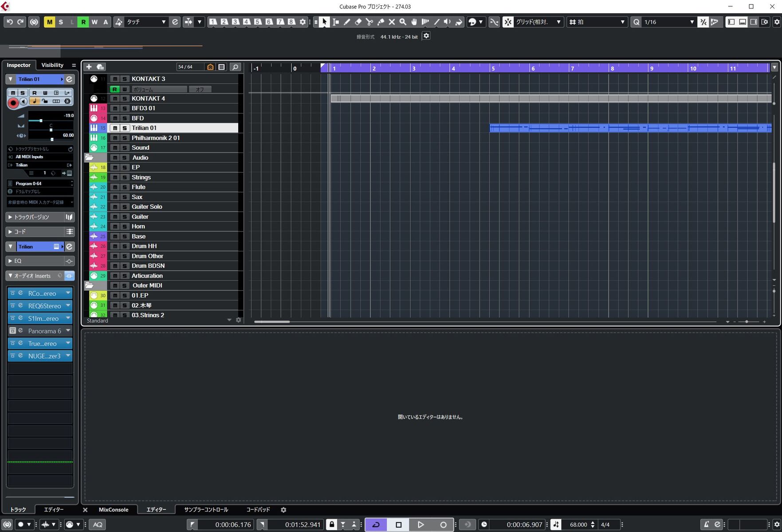The height and width of the screenshot is (532, 782).
Task: Open Edit Instrument for Trilian 01 in Inspector
Action: [x=70, y=79]
